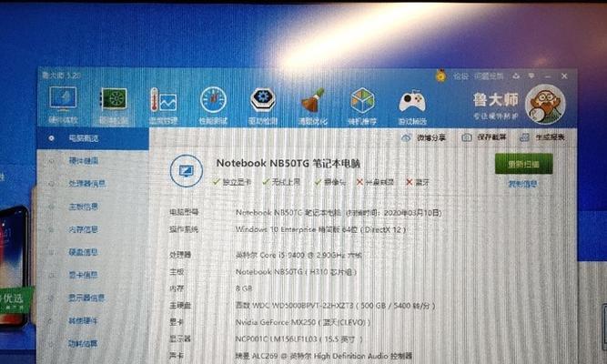Open the 论坛 forum link in title bar
Screen dimensions: 607x364
point(460,76)
